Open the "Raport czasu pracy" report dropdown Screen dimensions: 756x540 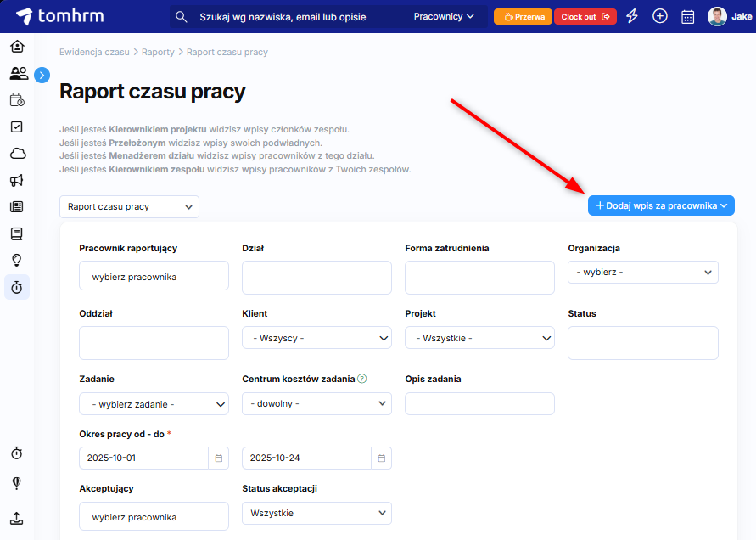tap(129, 206)
